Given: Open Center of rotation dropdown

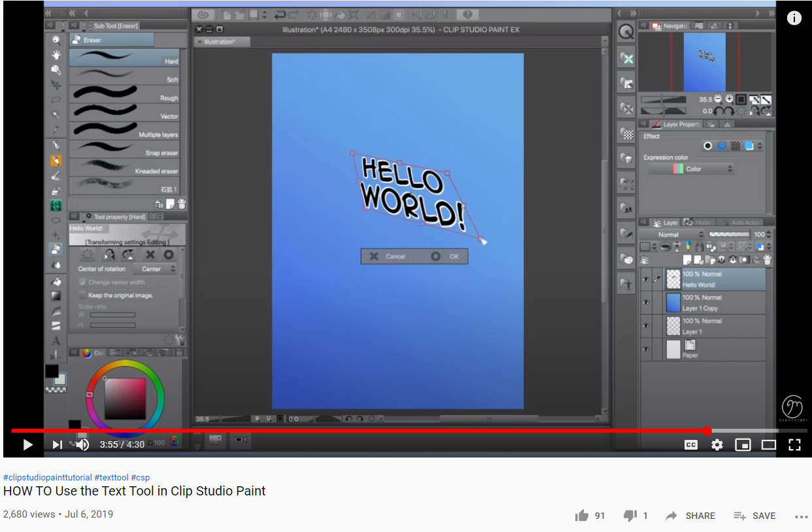Looking at the screenshot, I should (x=156, y=269).
